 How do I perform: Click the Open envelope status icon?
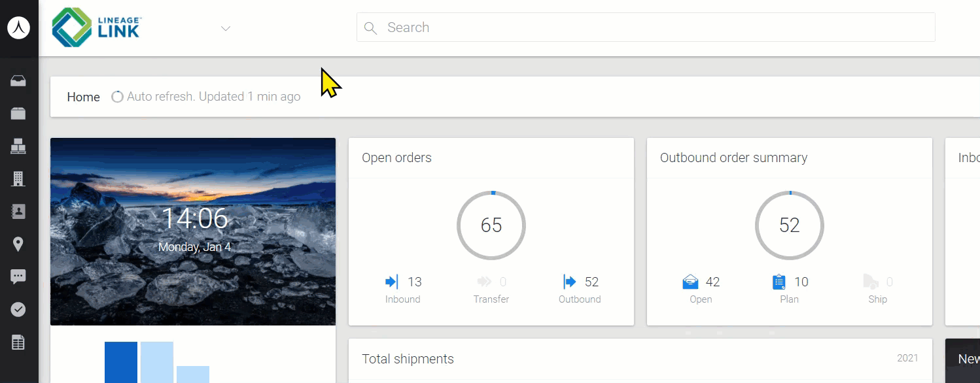pyautogui.click(x=690, y=282)
